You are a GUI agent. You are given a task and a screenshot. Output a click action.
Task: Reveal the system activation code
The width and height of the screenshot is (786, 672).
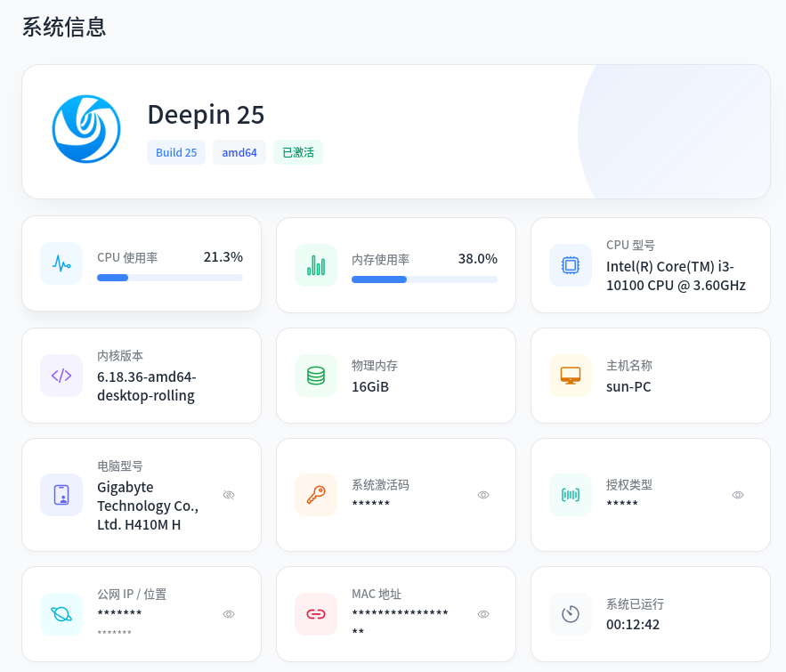click(x=483, y=495)
